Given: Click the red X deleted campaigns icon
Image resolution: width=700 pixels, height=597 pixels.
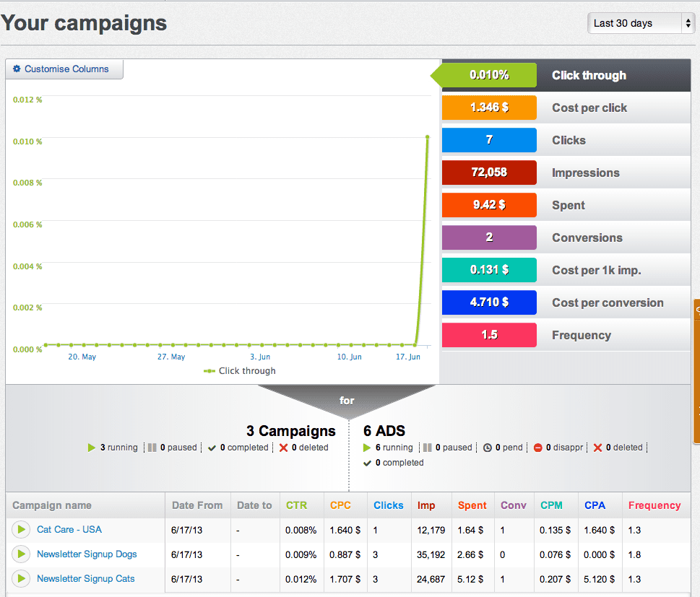Looking at the screenshot, I should tap(284, 448).
